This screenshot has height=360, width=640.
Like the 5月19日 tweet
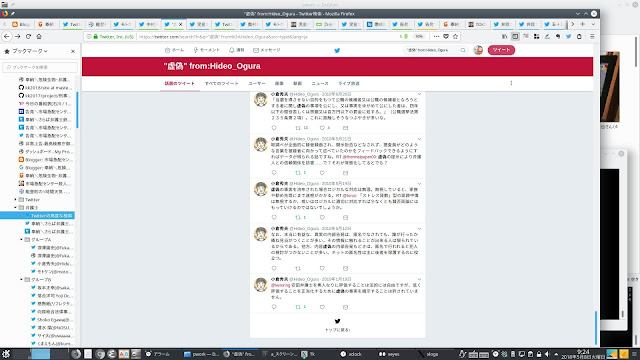(x=322, y=217)
